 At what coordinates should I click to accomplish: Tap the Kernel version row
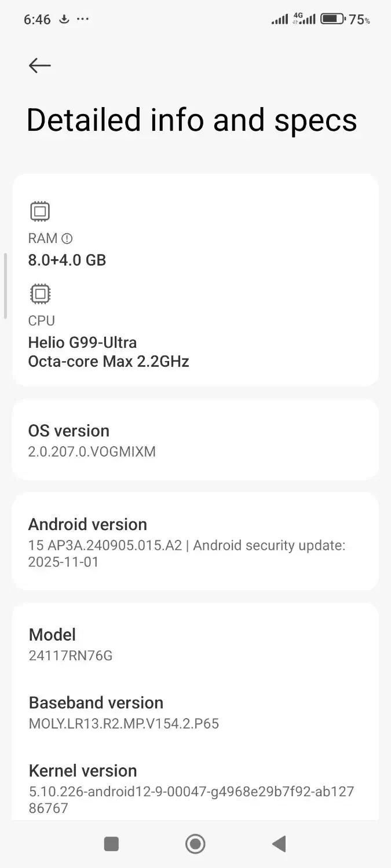pos(195,788)
